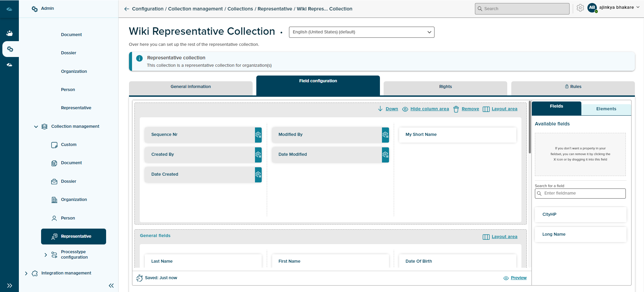Screen dimensions: 644x292
Task: Click the top left-rail people icon
Action: pos(9,33)
